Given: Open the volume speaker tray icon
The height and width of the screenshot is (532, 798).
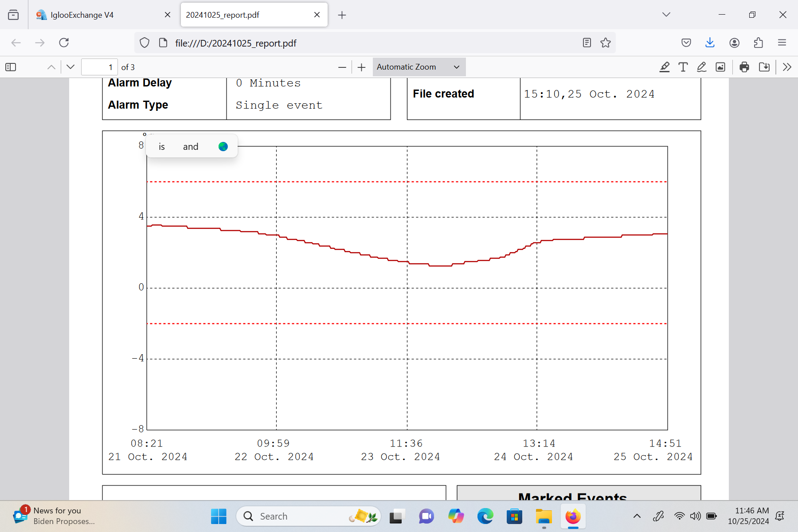Looking at the screenshot, I should pyautogui.click(x=695, y=516).
